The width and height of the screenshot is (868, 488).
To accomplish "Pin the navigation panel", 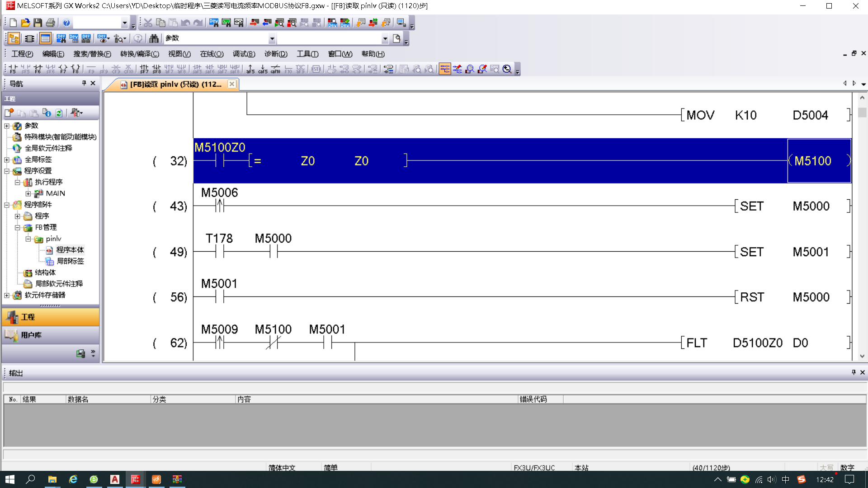I will pyautogui.click(x=84, y=83).
